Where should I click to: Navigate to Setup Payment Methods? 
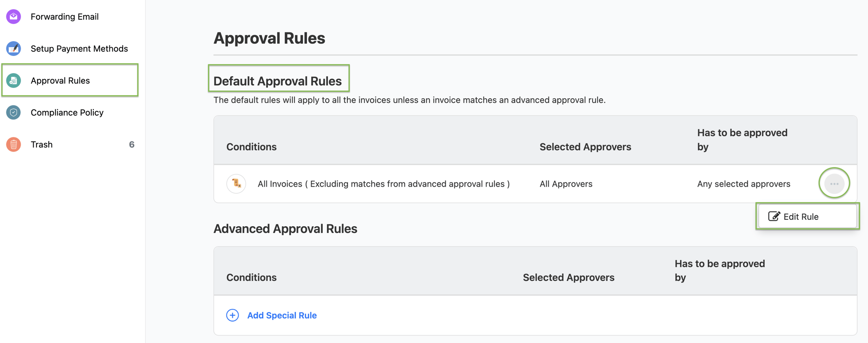pyautogui.click(x=79, y=48)
